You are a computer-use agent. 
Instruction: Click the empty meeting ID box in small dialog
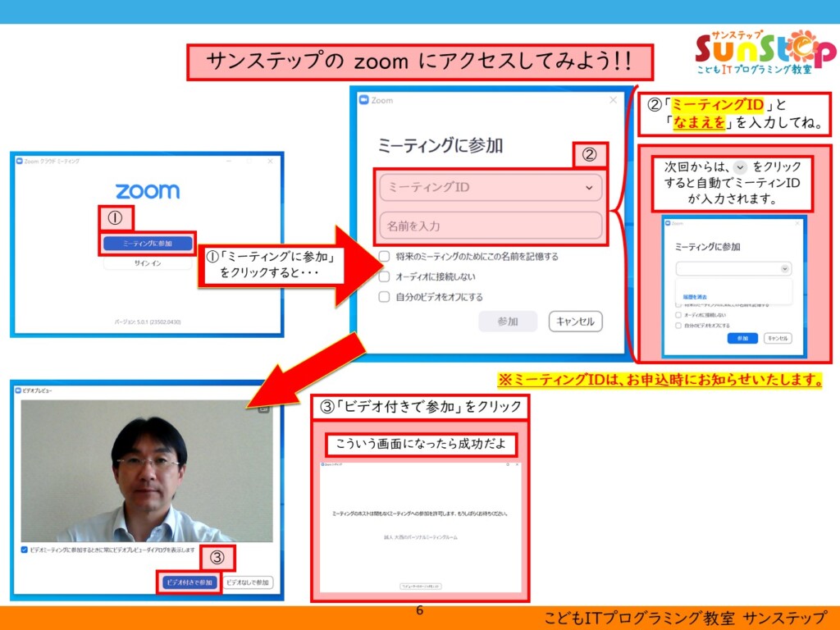733,268
